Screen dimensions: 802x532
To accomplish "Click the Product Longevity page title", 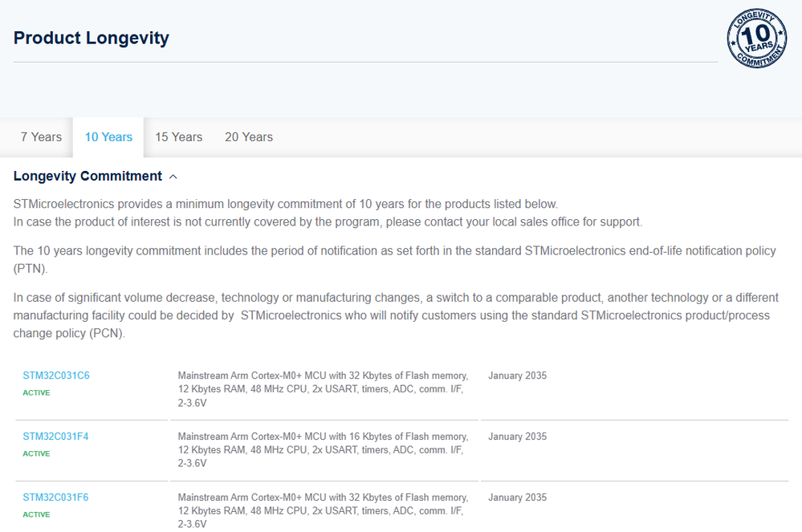I will [92, 38].
